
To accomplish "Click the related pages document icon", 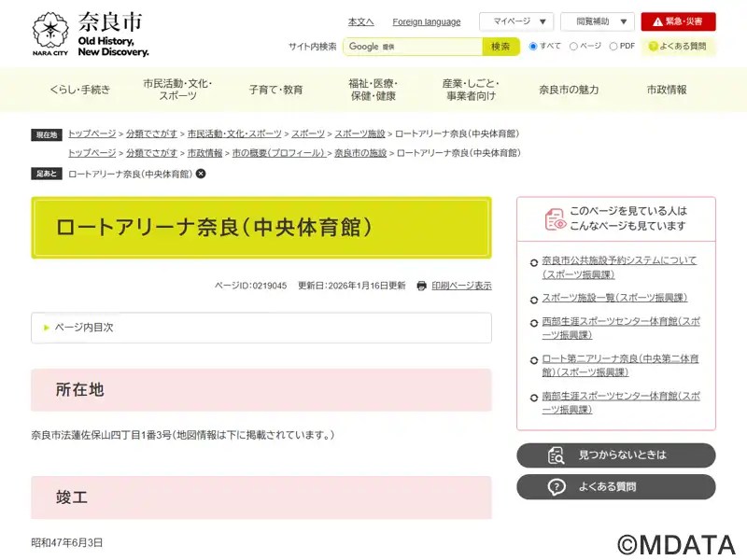I will (x=555, y=219).
